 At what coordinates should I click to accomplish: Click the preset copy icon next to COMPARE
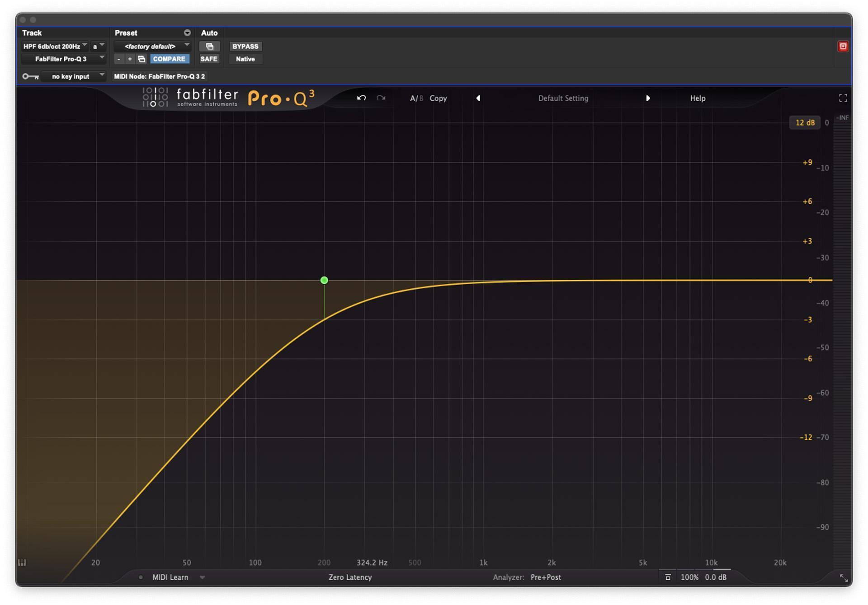pyautogui.click(x=141, y=59)
